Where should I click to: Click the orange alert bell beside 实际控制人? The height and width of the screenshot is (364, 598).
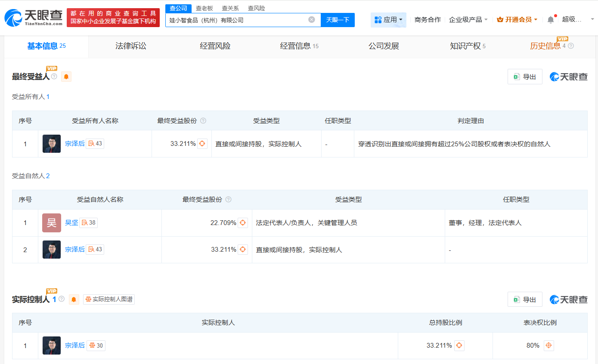coord(74,299)
